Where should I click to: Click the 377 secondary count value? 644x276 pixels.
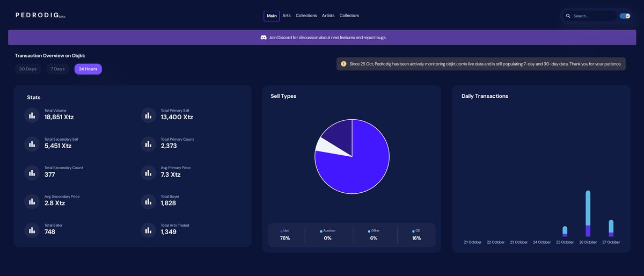pos(50,175)
